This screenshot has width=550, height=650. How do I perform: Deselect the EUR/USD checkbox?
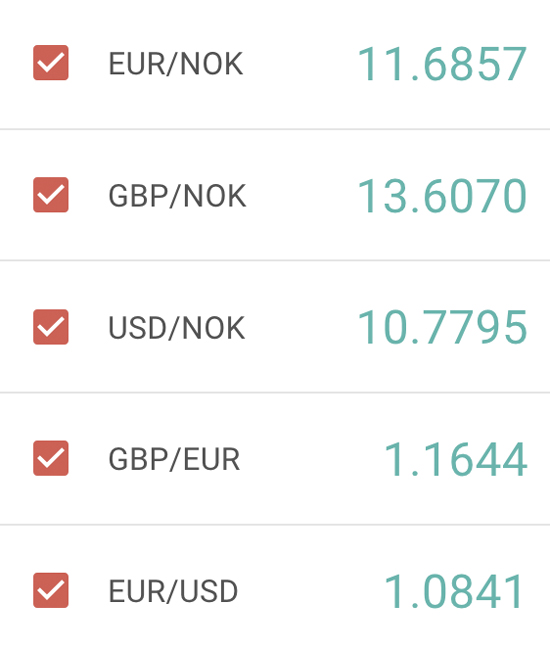click(51, 590)
